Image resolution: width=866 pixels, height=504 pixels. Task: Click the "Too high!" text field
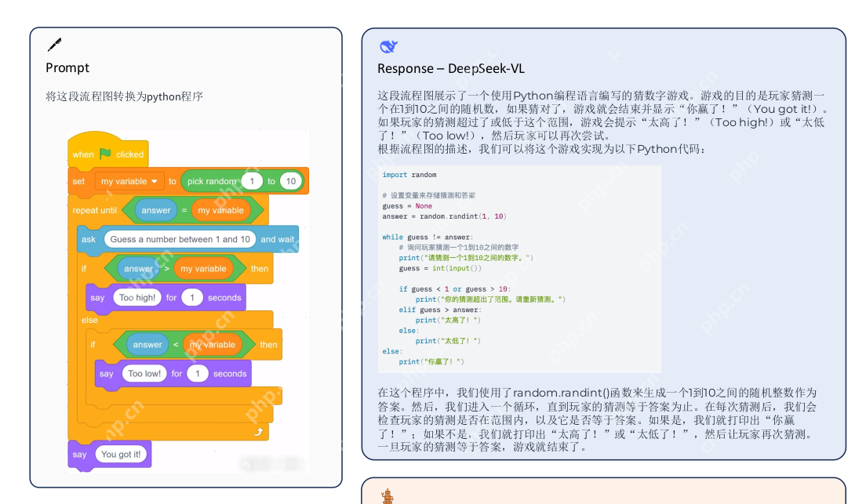(137, 298)
